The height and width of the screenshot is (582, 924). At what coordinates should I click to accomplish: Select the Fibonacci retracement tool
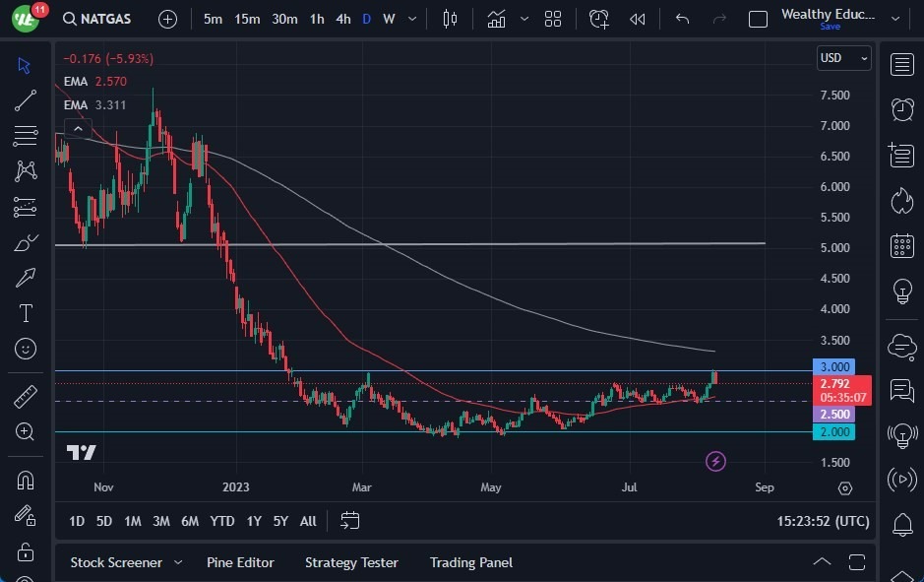pyautogui.click(x=26, y=136)
